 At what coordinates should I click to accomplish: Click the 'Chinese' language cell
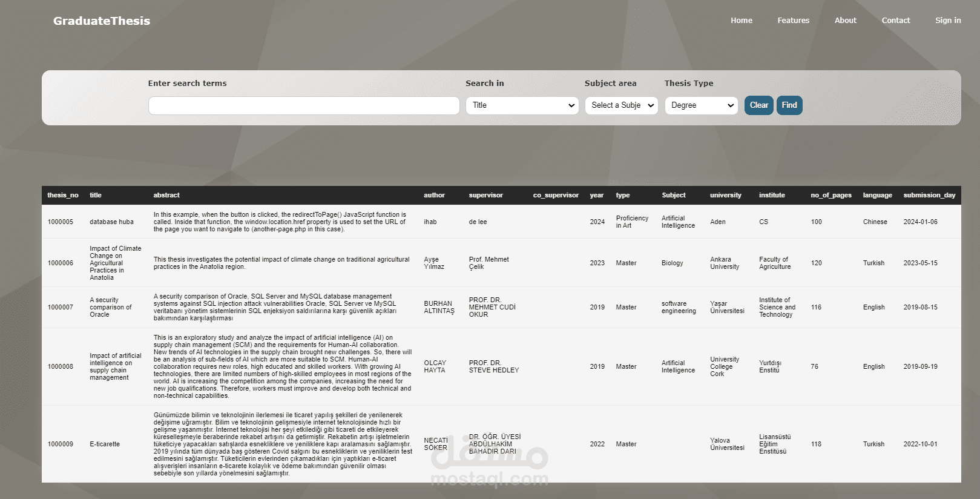point(875,222)
